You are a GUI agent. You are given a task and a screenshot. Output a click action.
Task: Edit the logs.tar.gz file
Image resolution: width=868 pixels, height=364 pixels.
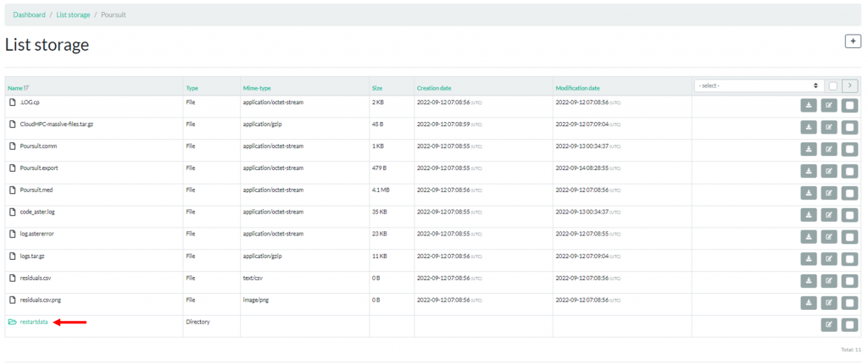829,259
